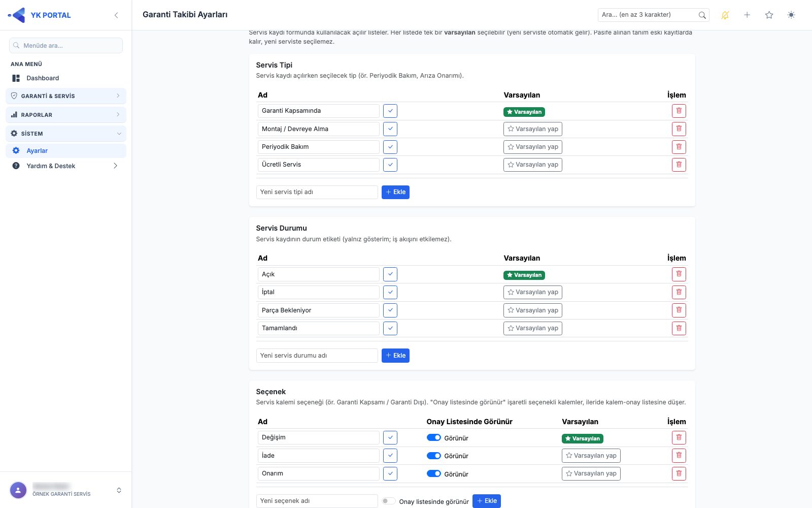Focus the 'Yeni servis durumu adı' field
This screenshot has height=508, width=812.
(x=317, y=356)
